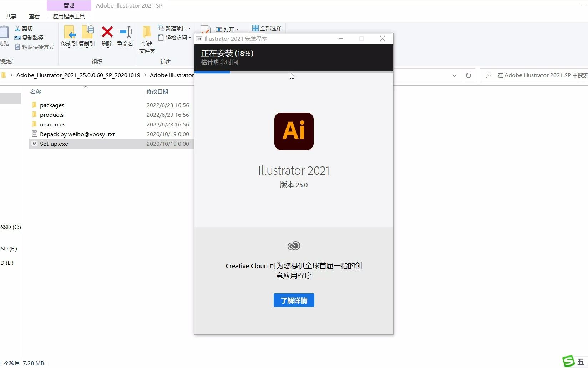
Task: Click the 了解详情 button in the installer
Action: 293,300
